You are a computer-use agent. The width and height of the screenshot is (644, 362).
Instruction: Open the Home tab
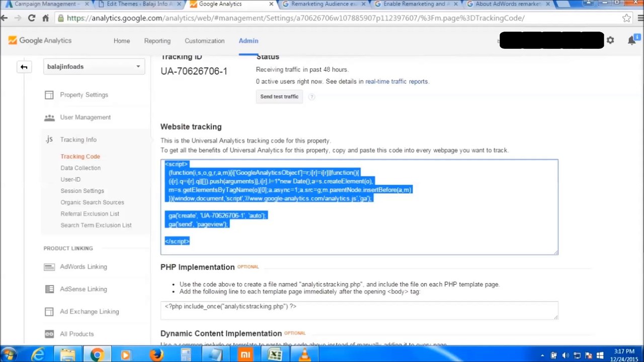121,41
